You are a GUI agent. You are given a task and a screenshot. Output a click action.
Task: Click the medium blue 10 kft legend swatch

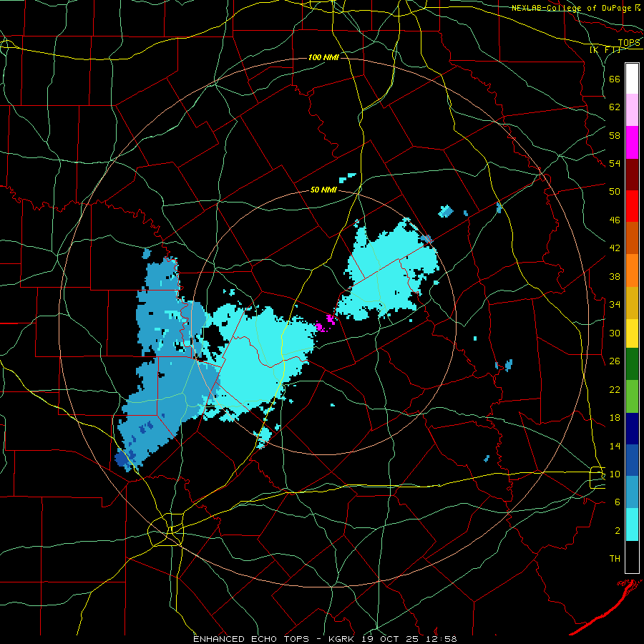click(x=632, y=460)
